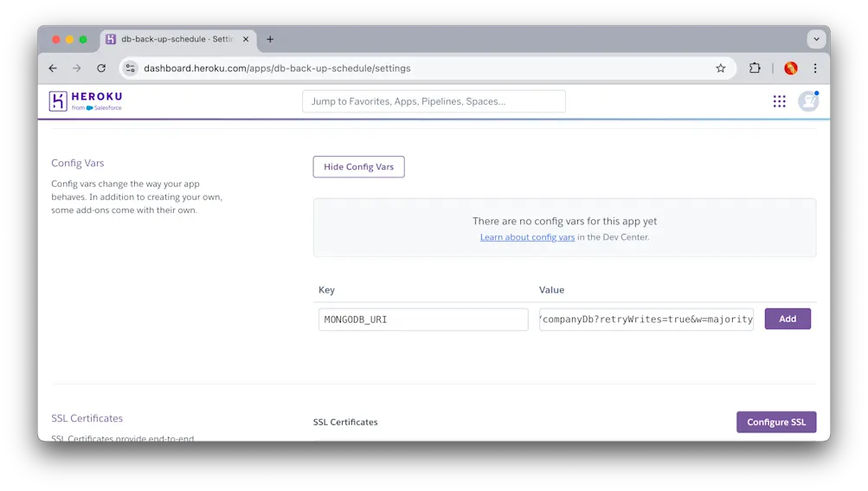Open the Heroku app switcher grid
Image resolution: width=868 pixels, height=491 pixels.
tap(779, 100)
